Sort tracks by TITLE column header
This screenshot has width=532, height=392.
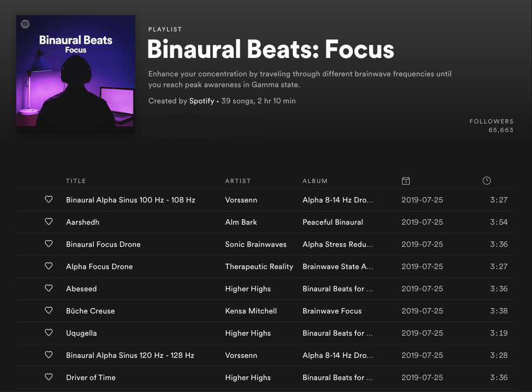(76, 181)
